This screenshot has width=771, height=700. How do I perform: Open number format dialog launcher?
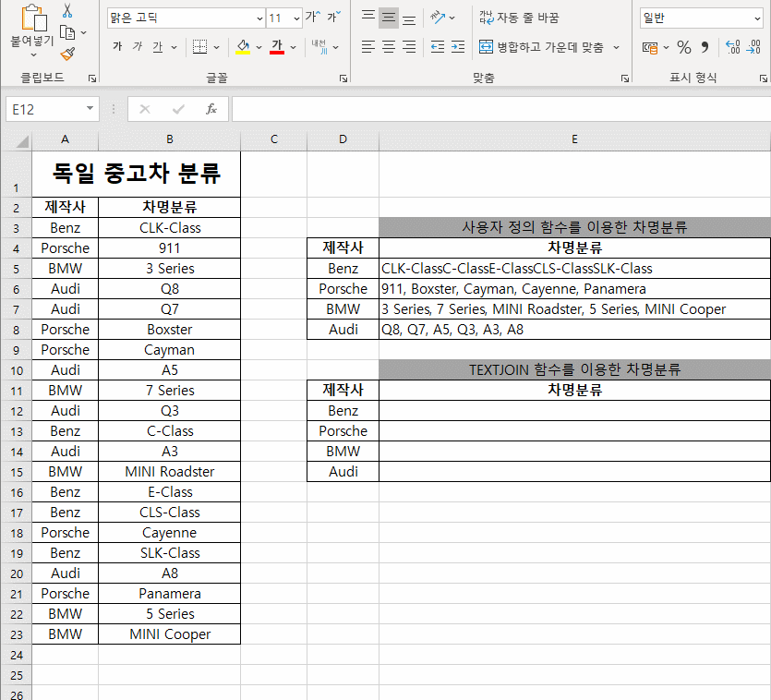pyautogui.click(x=763, y=78)
